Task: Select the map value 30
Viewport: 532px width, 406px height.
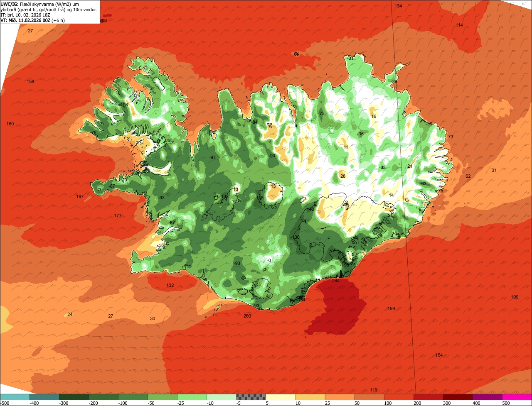Action: (x=153, y=319)
